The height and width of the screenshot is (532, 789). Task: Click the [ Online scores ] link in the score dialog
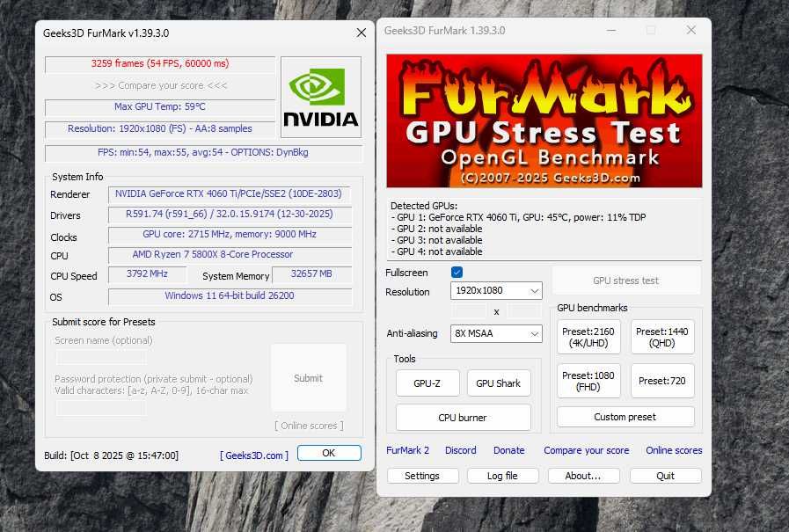click(309, 426)
